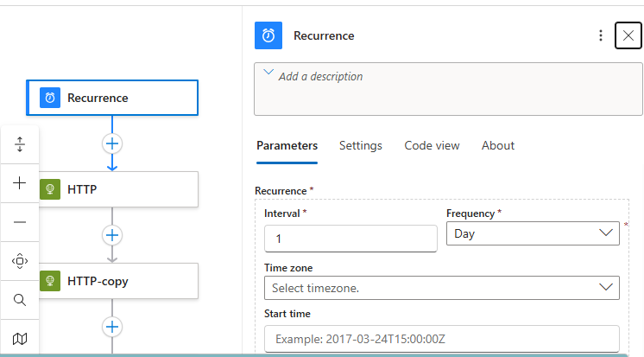Open the HTTP action node
The width and height of the screenshot is (644, 357).
(118, 189)
